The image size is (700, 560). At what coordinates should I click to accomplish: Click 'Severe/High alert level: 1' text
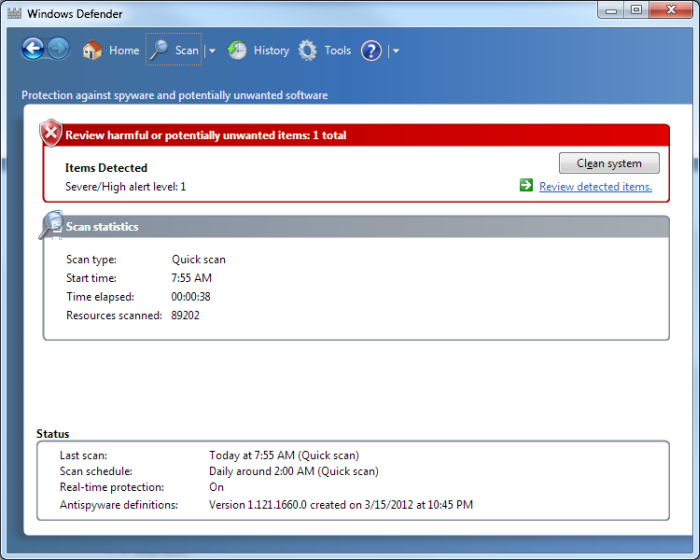[125, 187]
